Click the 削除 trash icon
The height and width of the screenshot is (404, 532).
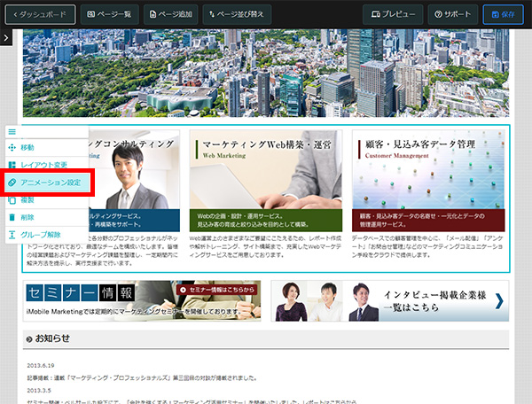12,217
